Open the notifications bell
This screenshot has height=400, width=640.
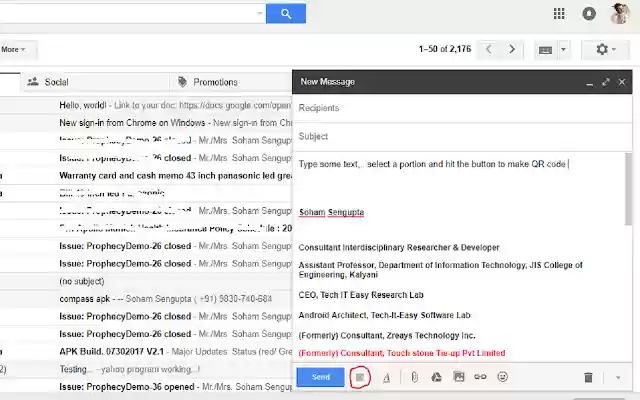click(589, 14)
